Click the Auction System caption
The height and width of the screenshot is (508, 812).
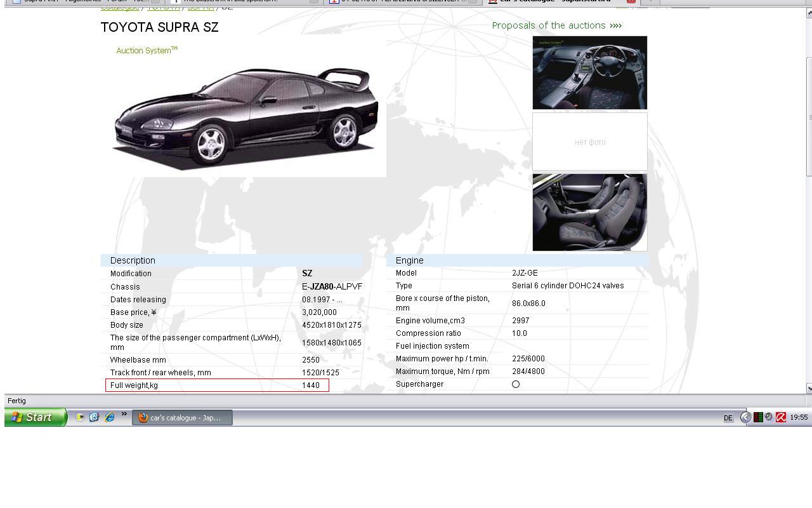[147, 50]
